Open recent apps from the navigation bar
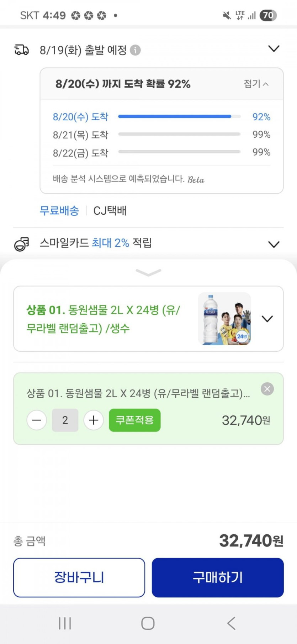The image size is (297, 644). click(x=65, y=623)
